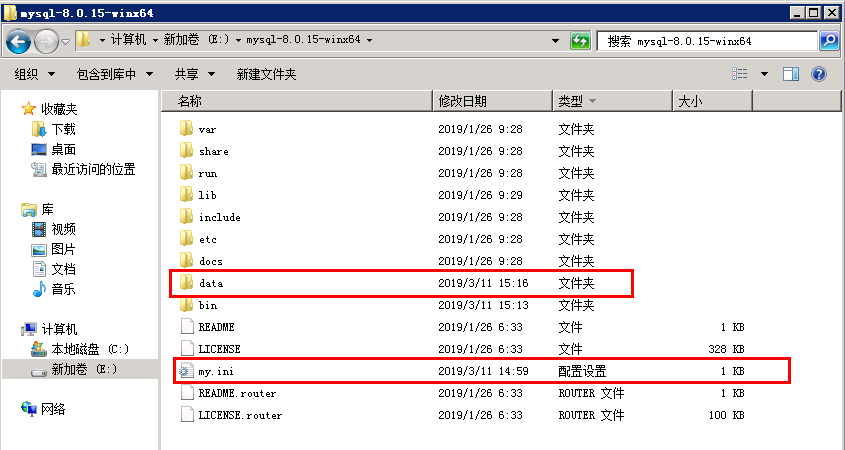
Task: Open the view options dropdown arrow
Action: coord(764,74)
